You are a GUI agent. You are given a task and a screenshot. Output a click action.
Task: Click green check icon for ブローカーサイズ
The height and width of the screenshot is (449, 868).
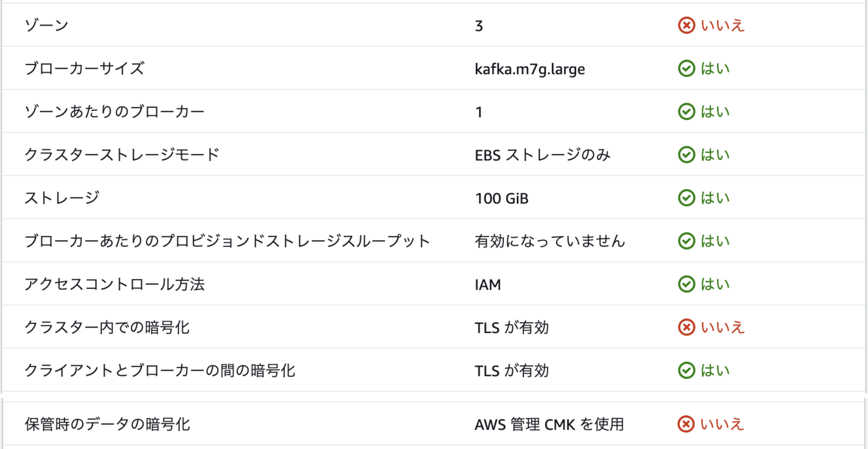[x=686, y=68]
